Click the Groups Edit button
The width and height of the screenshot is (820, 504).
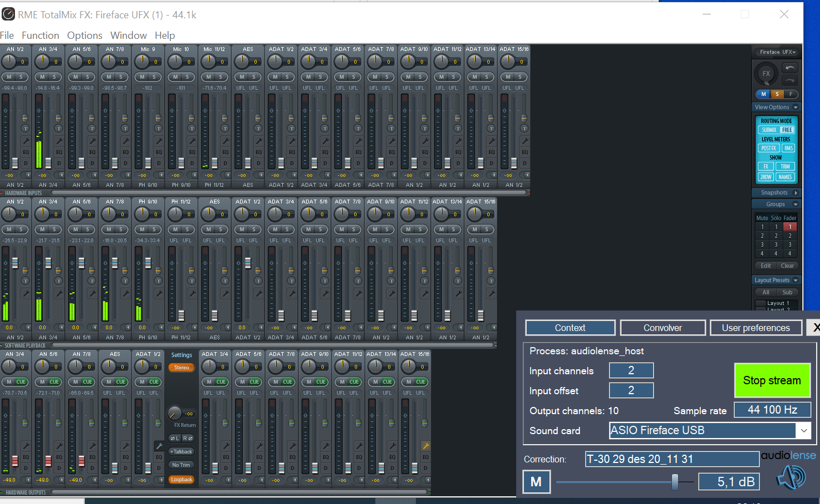pyautogui.click(x=766, y=266)
